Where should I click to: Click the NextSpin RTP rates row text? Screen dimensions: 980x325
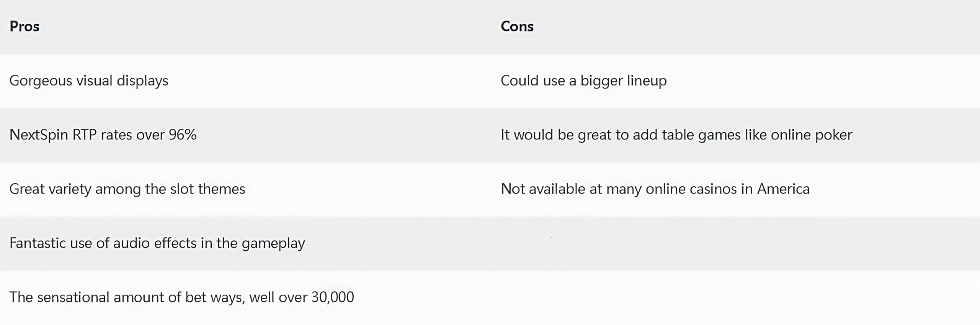point(103,135)
